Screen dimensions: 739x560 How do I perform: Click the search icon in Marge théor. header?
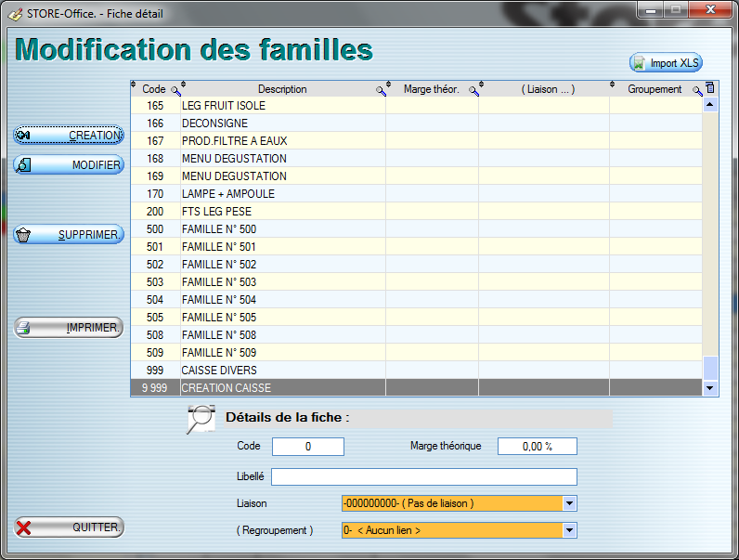[x=473, y=90]
